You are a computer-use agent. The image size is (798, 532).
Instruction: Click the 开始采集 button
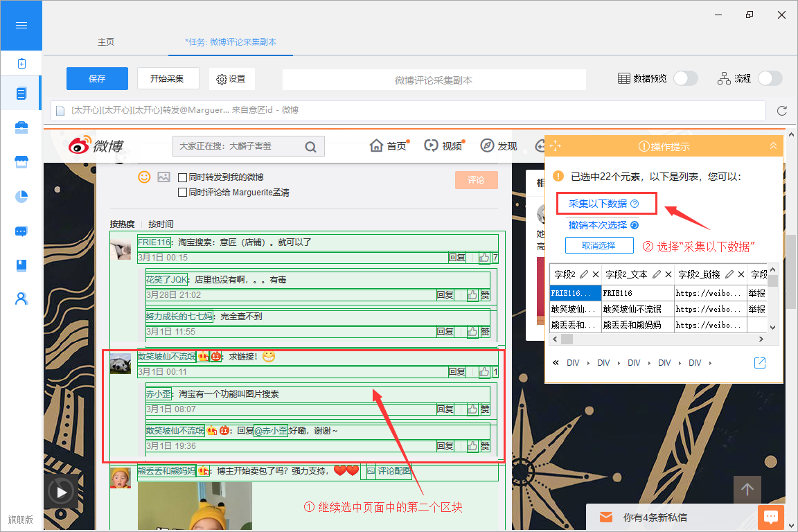(168, 78)
